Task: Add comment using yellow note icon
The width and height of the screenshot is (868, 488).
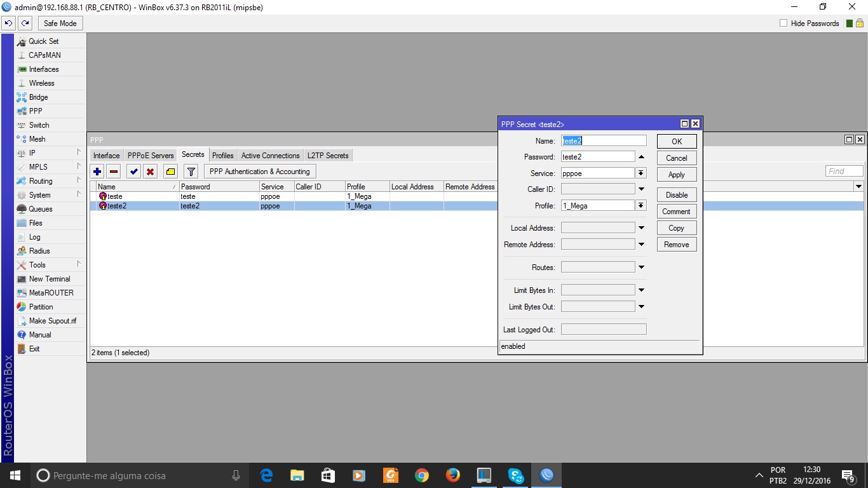Action: (x=170, y=172)
